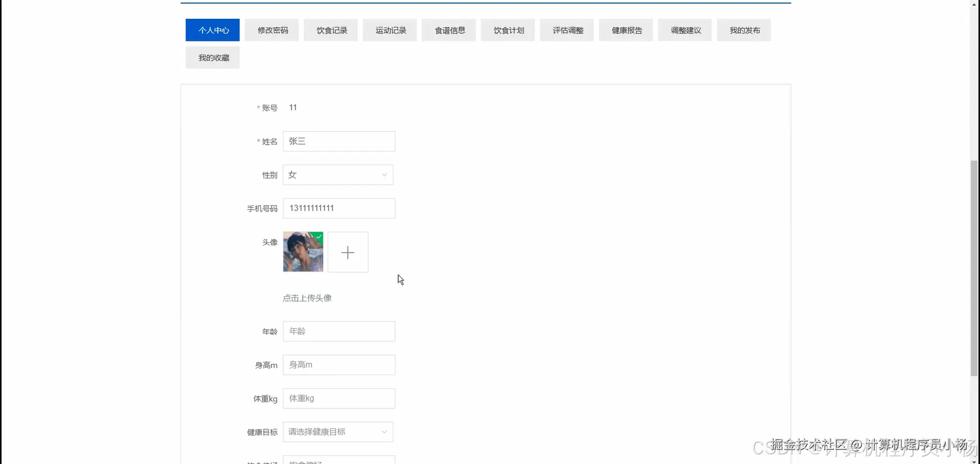Click inside the 姓名 name input showing 张三
980x464 pixels.
pyautogui.click(x=339, y=141)
